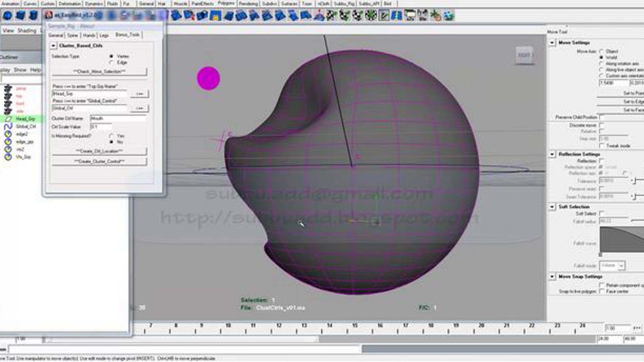The width and height of the screenshot is (644, 362).
Task: Collapse the Move Settings section
Action: click(552, 43)
